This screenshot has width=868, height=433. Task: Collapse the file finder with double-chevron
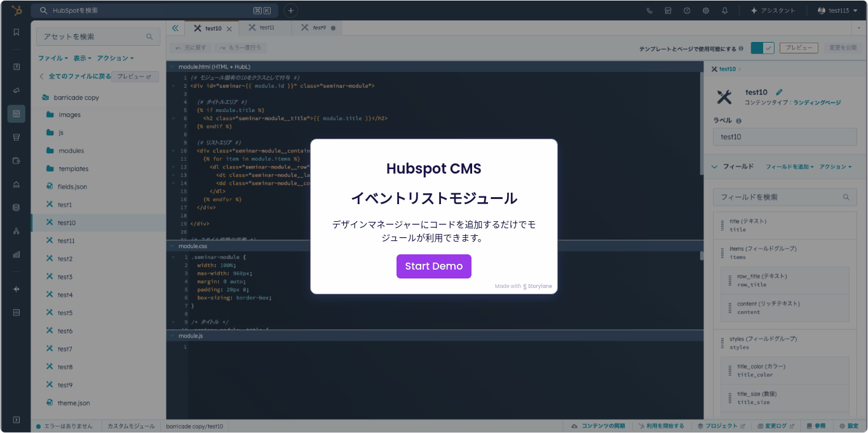(175, 28)
